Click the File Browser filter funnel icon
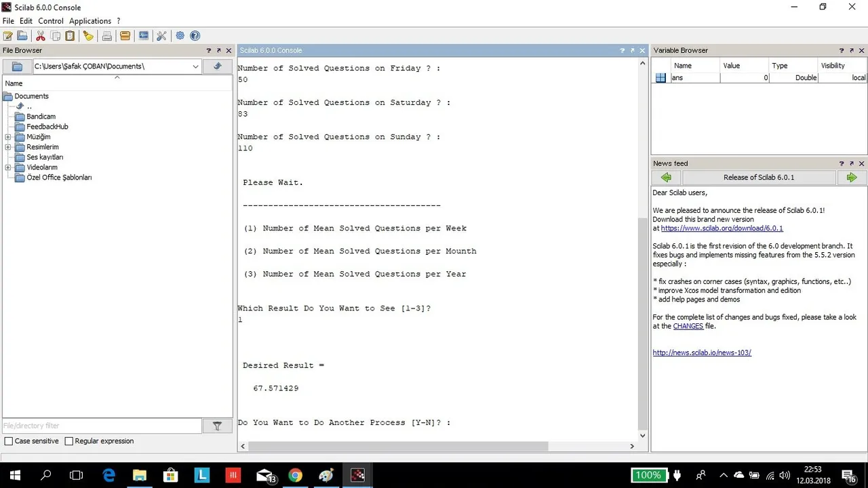Viewport: 868px width, 488px height. pyautogui.click(x=217, y=426)
